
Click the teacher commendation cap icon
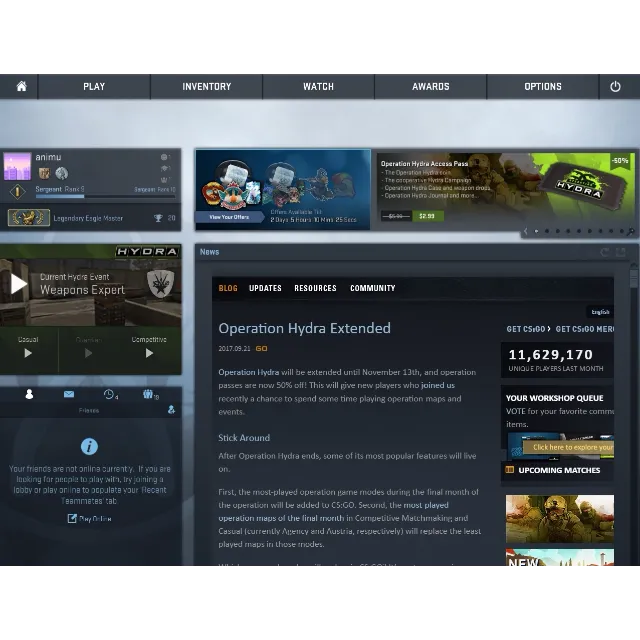pyautogui.click(x=164, y=168)
